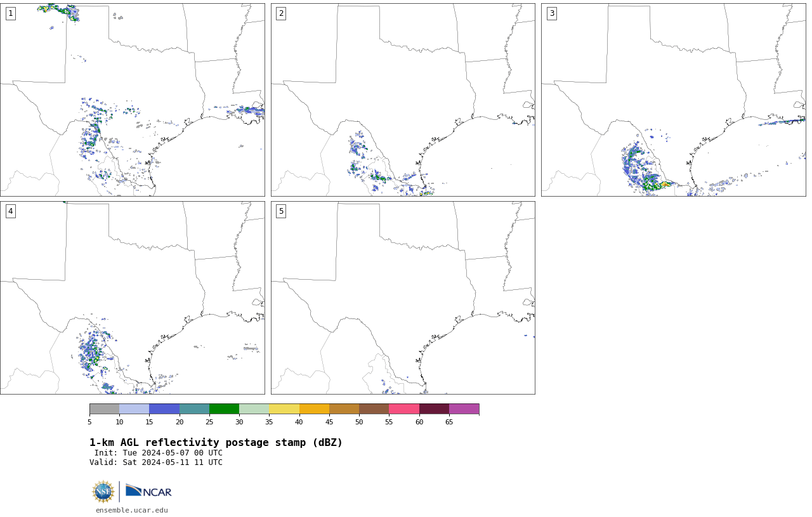Click the colorbar tick label 65
Viewport: 812px width, 517px height.
449,422
